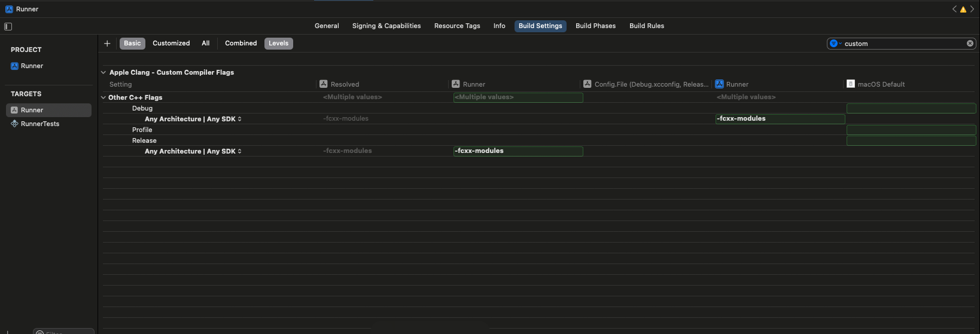Collapse the Other C++ Flags row

(x=104, y=97)
